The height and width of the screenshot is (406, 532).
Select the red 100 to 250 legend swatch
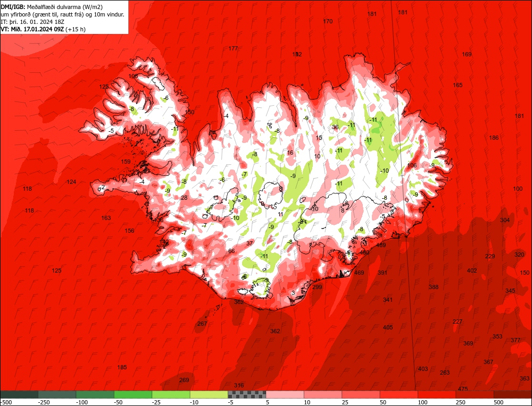[437, 394]
